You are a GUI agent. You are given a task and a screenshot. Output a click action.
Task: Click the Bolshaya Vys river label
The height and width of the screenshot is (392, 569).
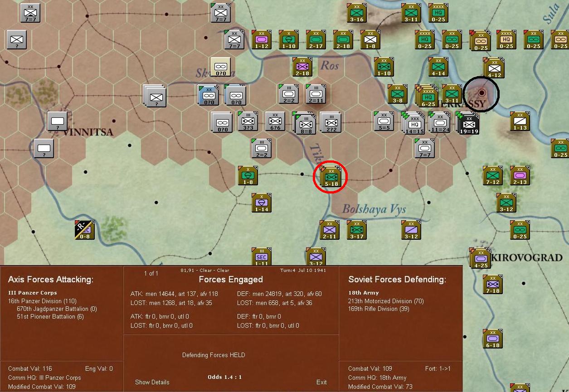[374, 209]
